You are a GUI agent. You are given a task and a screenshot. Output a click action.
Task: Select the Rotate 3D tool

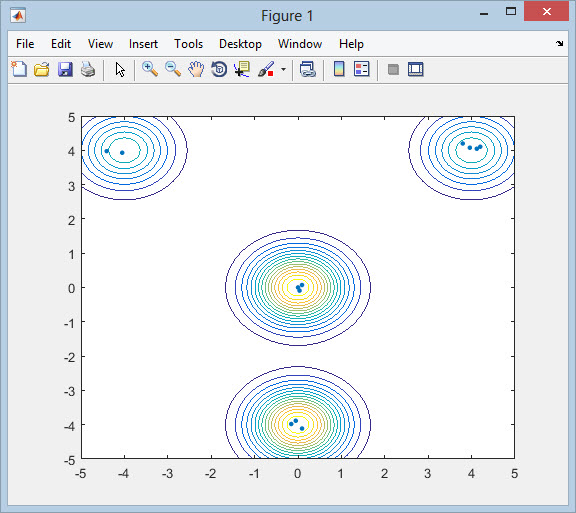click(219, 69)
